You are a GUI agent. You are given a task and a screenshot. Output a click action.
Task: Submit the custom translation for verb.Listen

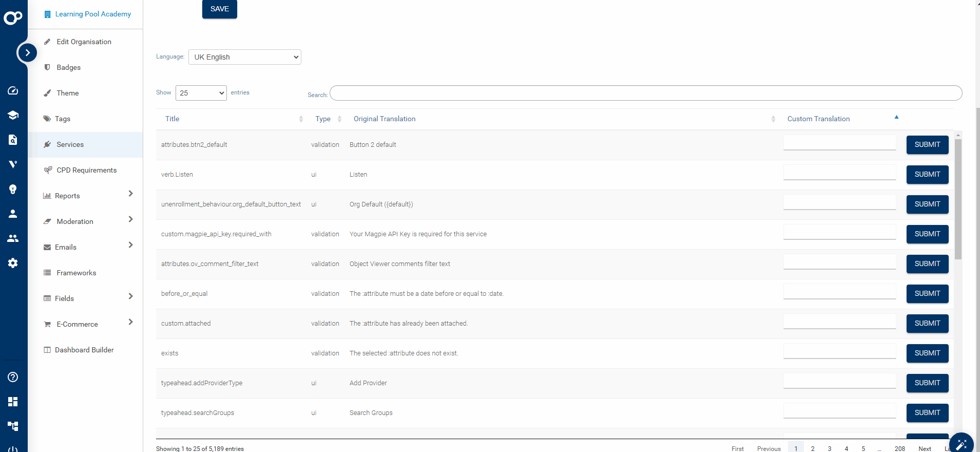coord(927,175)
